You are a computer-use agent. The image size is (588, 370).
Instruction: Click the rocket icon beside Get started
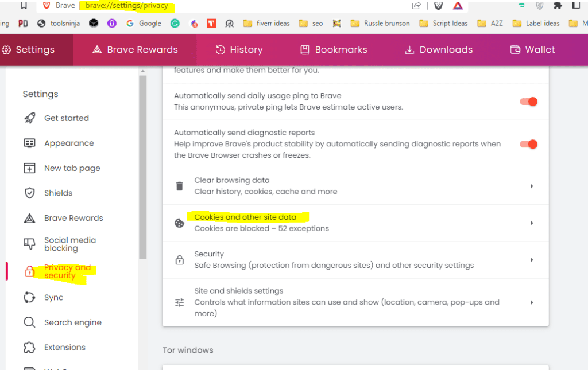30,118
